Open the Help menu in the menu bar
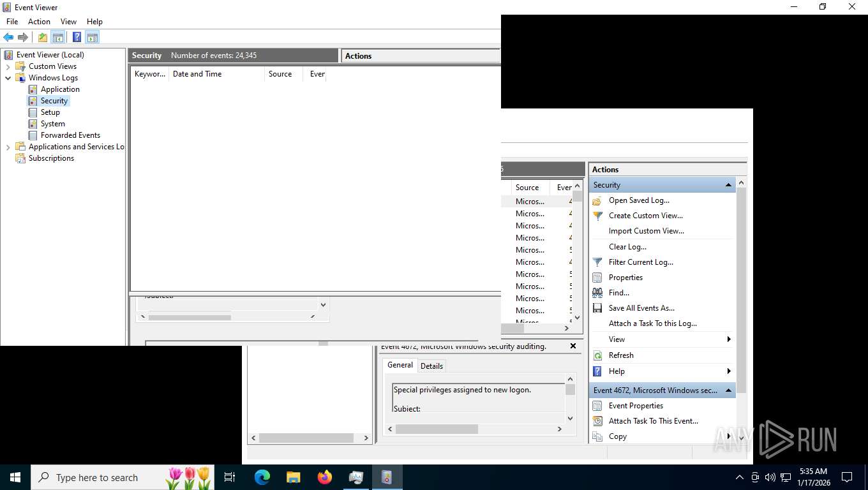Viewport: 868px width, 490px height. click(94, 22)
